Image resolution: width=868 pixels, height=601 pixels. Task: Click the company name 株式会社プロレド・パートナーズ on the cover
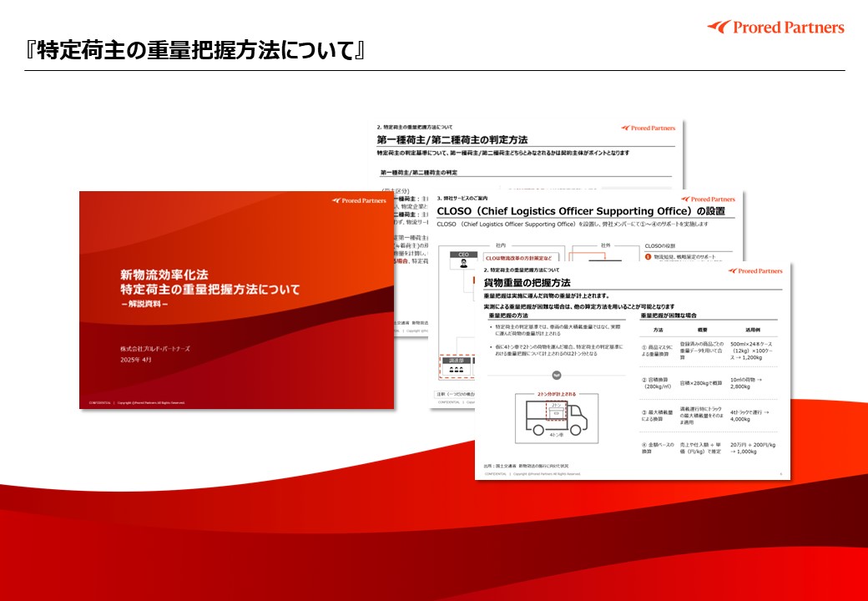click(x=155, y=349)
